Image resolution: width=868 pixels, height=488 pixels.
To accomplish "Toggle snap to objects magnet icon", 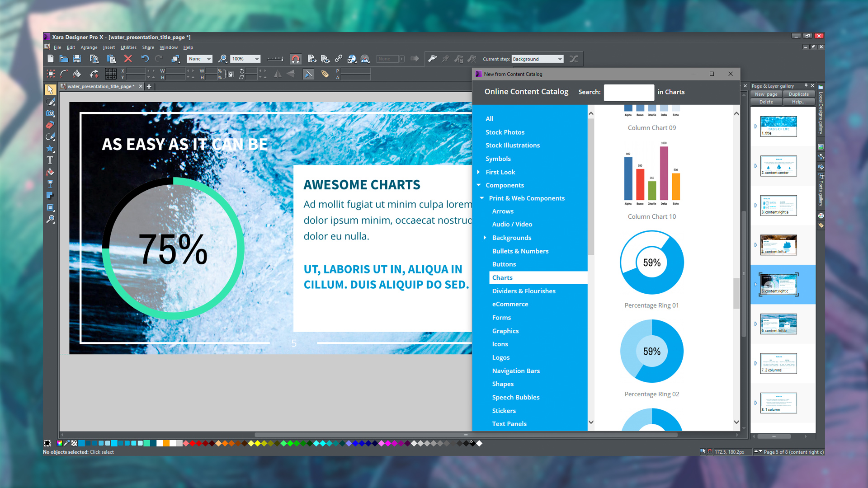I will tap(296, 59).
